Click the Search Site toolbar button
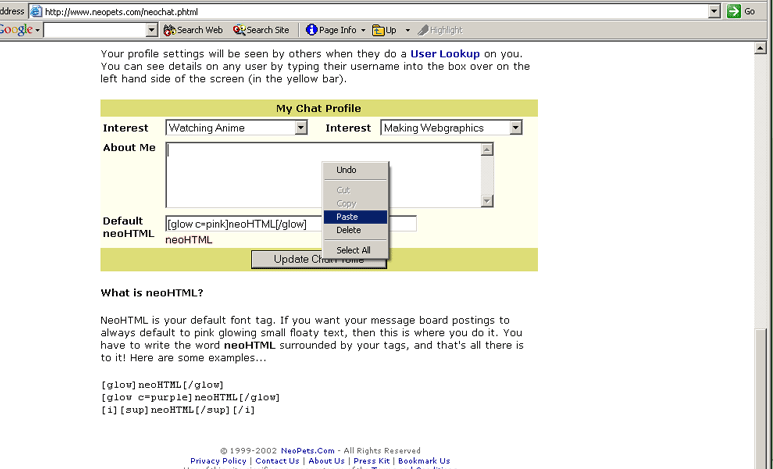The width and height of the screenshot is (773, 469). (261, 30)
